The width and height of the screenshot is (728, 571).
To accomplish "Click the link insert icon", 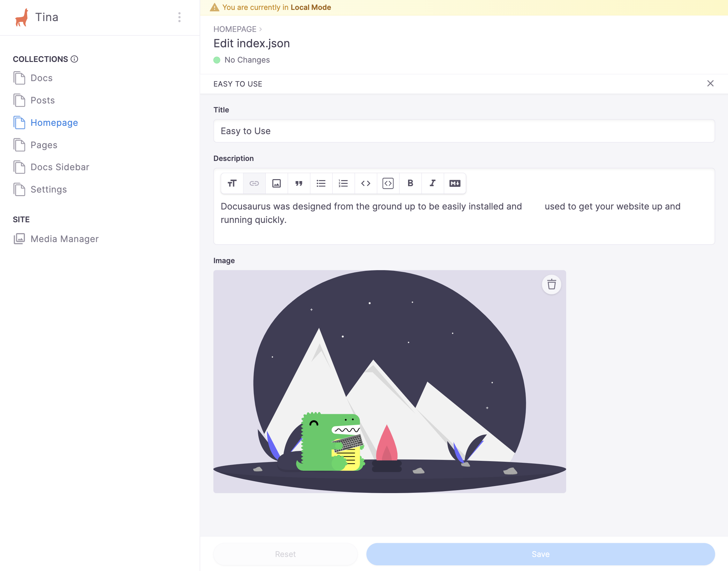I will [255, 183].
